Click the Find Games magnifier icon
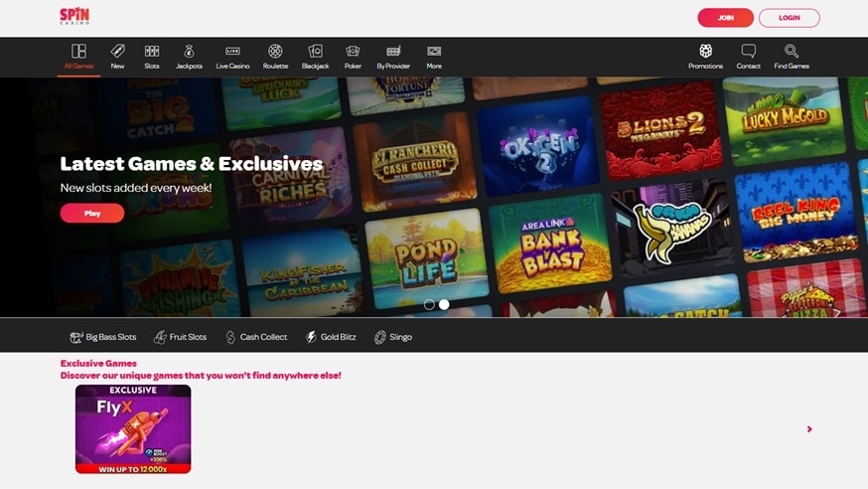This screenshot has height=489, width=868. (792, 51)
